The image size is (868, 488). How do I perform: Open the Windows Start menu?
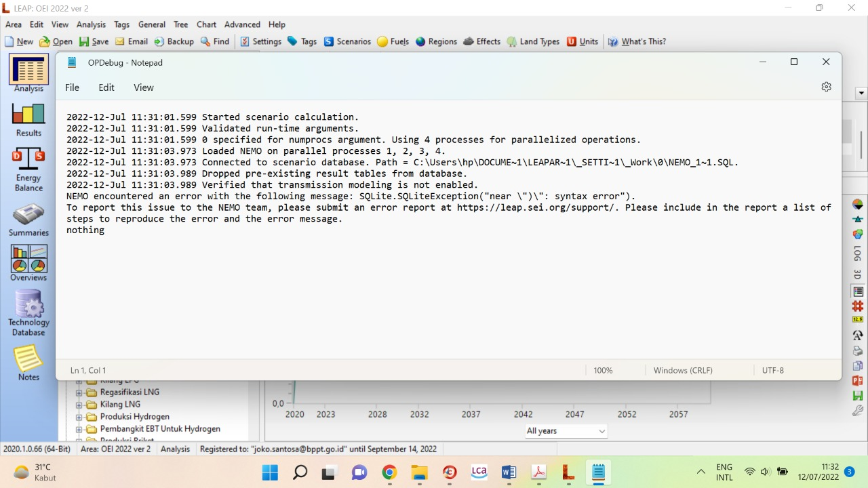[x=270, y=472]
